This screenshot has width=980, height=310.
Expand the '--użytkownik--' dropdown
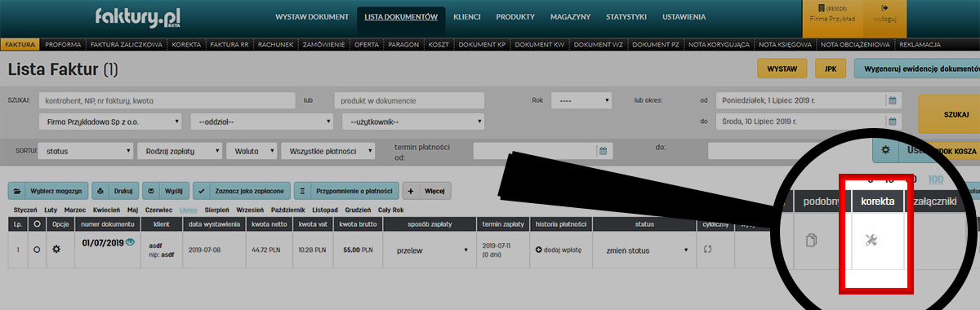[413, 122]
